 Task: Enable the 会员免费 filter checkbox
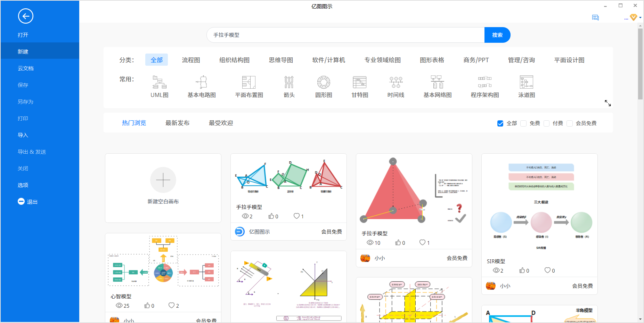(x=570, y=123)
